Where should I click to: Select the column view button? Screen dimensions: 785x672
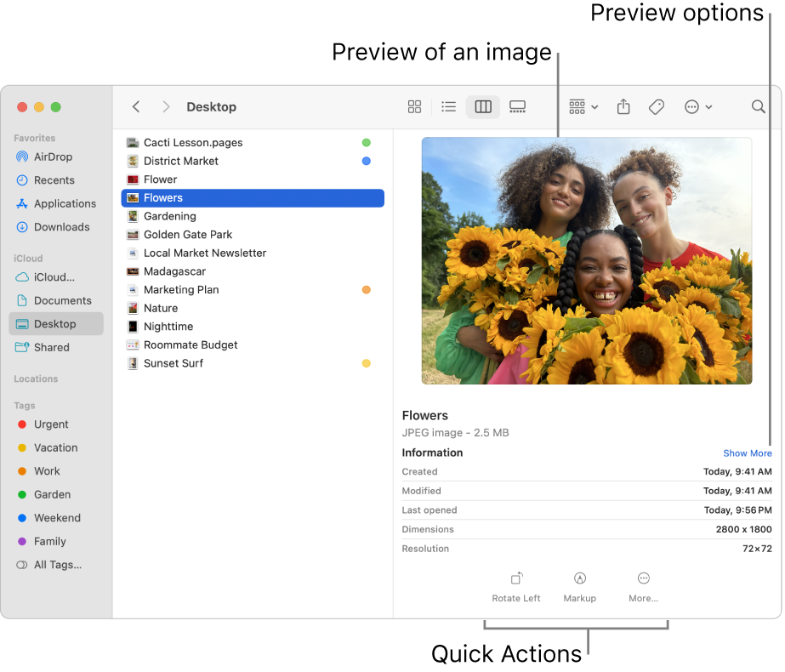[483, 107]
